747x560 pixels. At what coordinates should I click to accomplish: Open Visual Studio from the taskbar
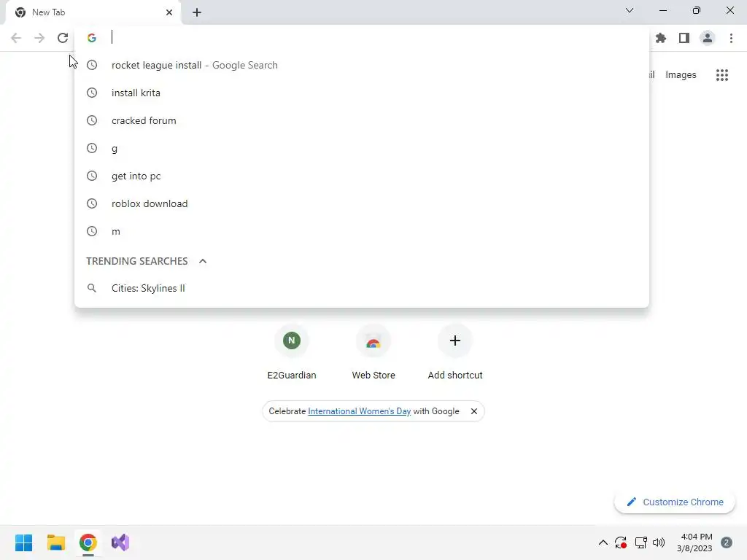click(120, 542)
